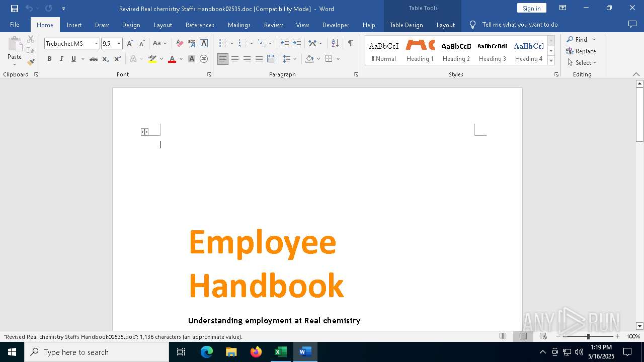Screen dimensions: 644x362
Task: Click Find in the Editing group
Action: (577, 39)
